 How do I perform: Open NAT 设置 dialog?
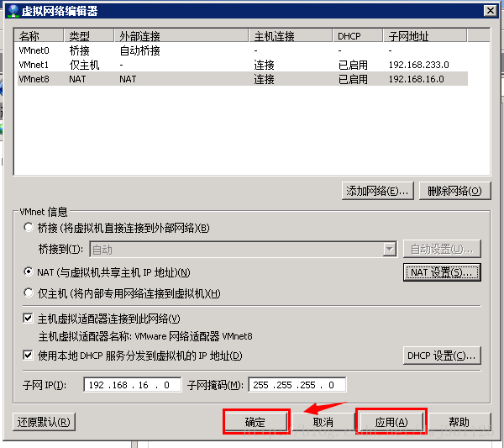pos(442,272)
